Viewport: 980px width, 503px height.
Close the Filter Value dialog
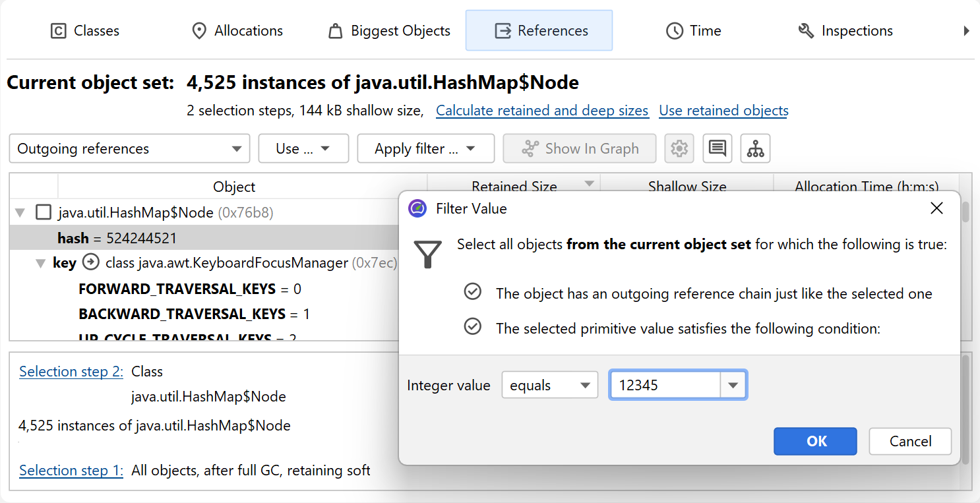[936, 209]
